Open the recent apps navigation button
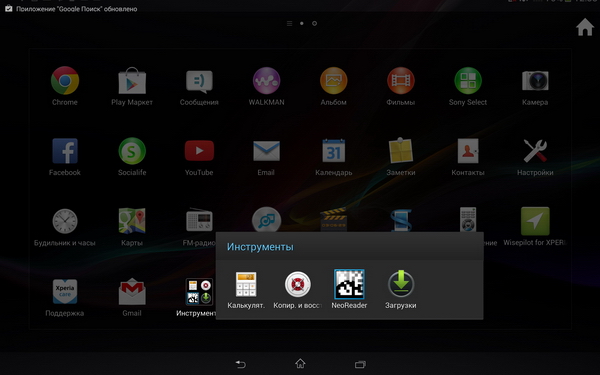The image size is (600, 375). click(x=360, y=364)
